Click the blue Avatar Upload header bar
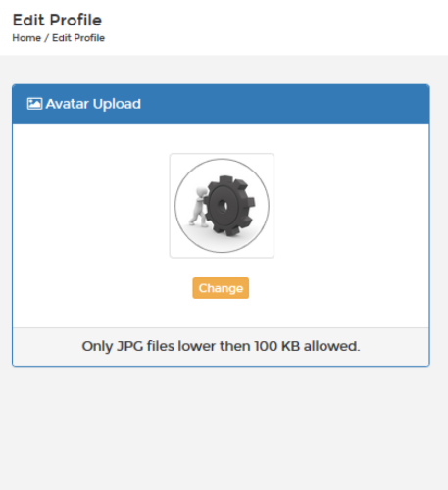 click(221, 104)
